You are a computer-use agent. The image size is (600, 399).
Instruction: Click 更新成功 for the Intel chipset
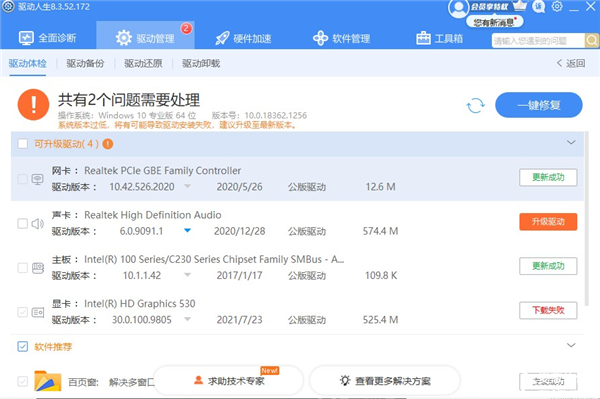548,266
